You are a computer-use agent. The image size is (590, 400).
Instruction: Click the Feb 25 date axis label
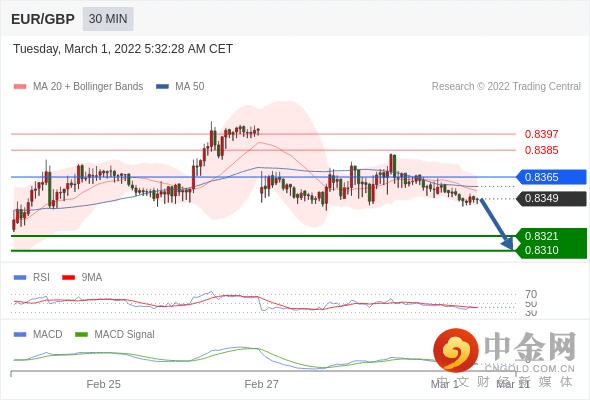point(103,384)
